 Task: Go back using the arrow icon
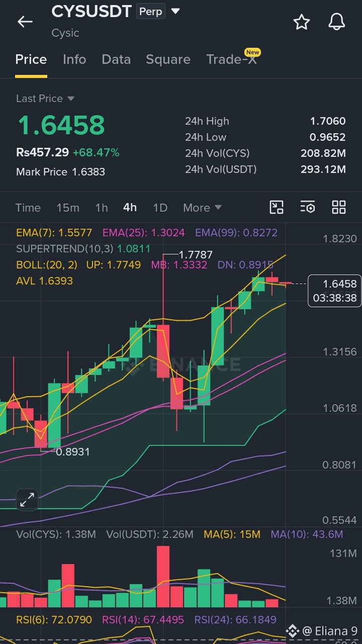(x=25, y=22)
